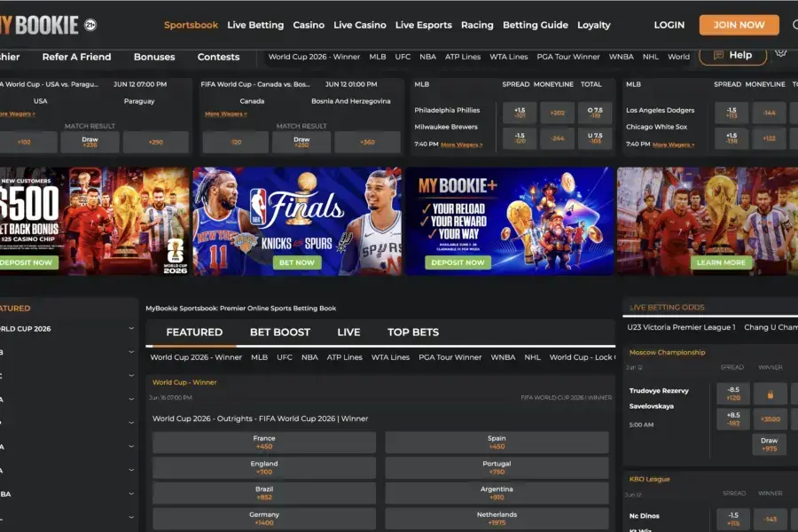Image resolution: width=798 pixels, height=532 pixels.
Task: Select Dodgers -144 moneyline
Action: click(769, 113)
